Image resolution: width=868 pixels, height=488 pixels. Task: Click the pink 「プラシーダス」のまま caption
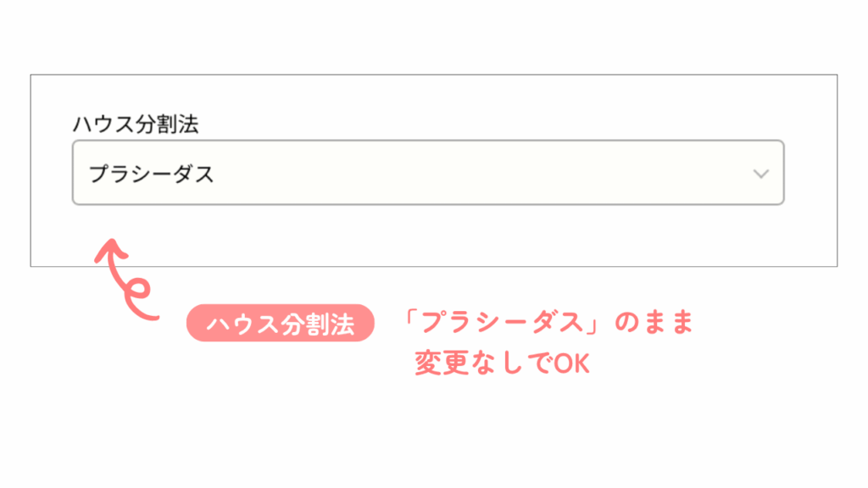(548, 324)
